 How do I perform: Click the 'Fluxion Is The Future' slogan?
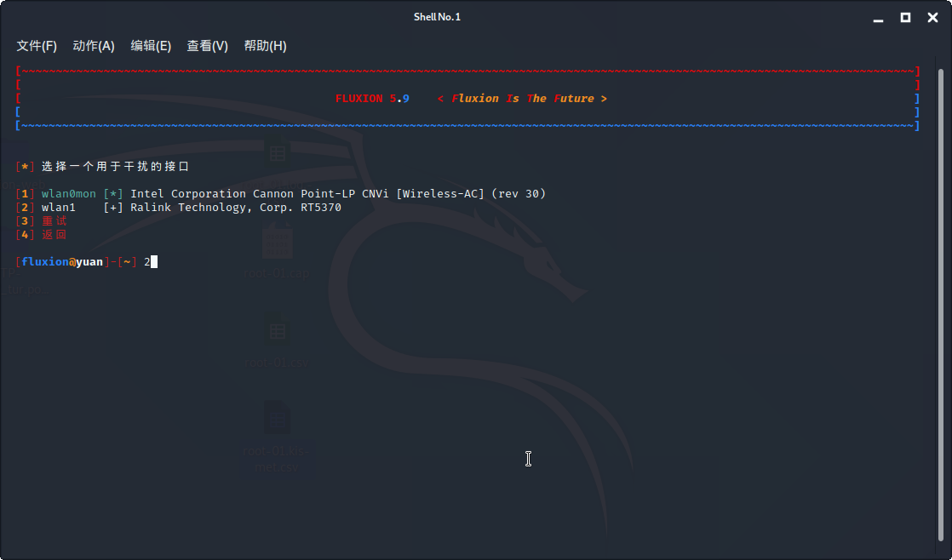point(522,98)
